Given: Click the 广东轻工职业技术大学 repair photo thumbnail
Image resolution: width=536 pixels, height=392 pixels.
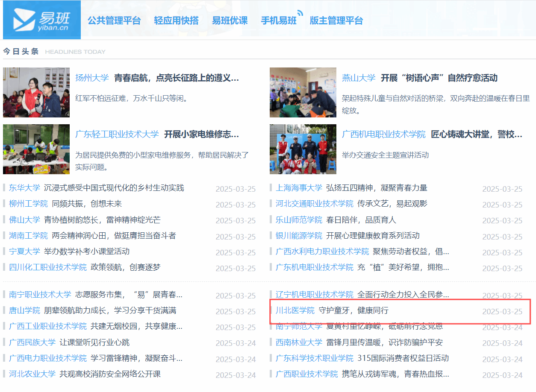Looking at the screenshot, I should [36, 149].
